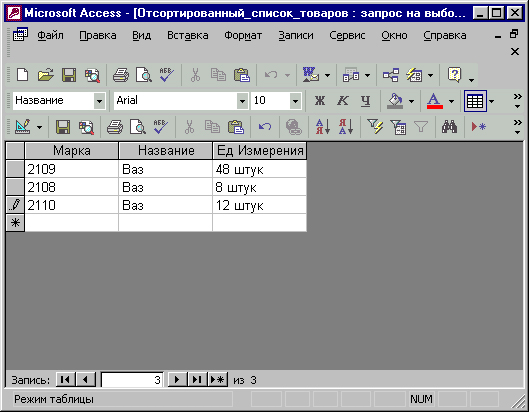Image resolution: width=529 pixels, height=412 pixels.
Task: Click the Filter By Form icon
Action: (398, 127)
